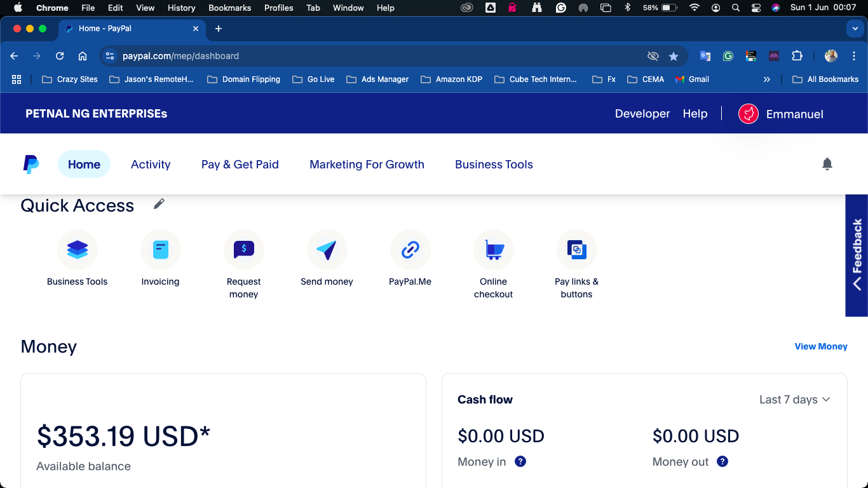The width and height of the screenshot is (868, 488).
Task: Click the Request money icon
Action: (244, 250)
